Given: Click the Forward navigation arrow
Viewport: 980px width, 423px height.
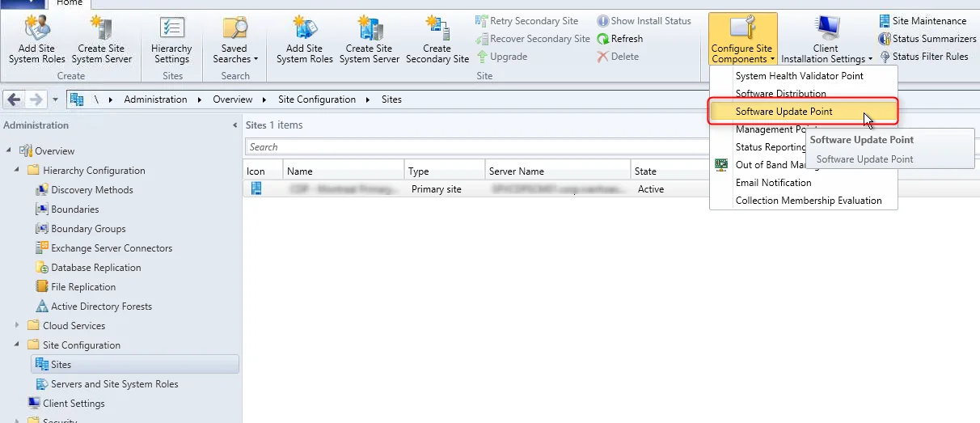Looking at the screenshot, I should 36,99.
